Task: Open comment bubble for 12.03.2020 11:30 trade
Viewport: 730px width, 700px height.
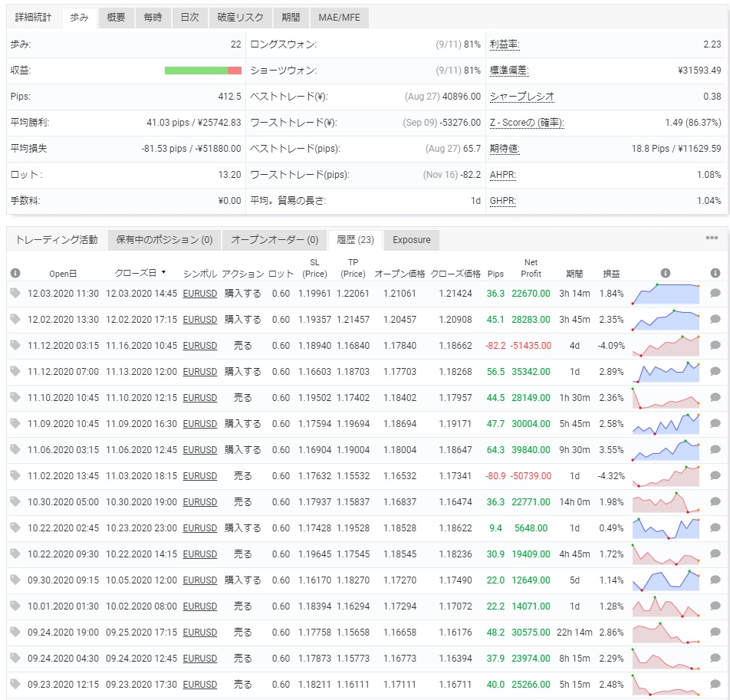Action: (715, 293)
